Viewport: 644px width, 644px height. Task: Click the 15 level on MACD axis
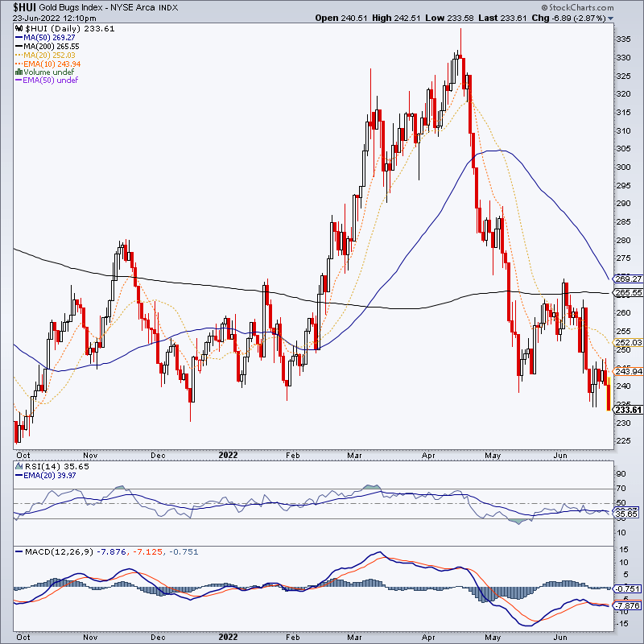tap(623, 550)
